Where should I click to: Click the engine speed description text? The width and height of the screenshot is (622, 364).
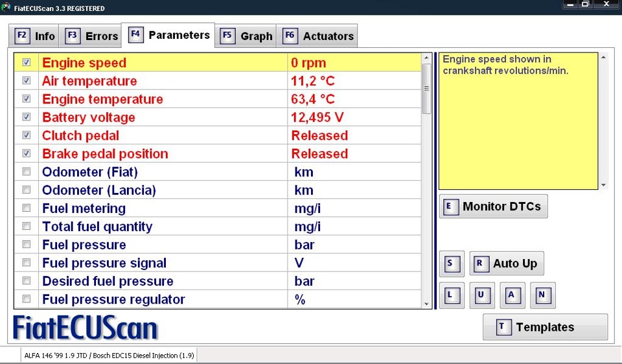coord(505,65)
